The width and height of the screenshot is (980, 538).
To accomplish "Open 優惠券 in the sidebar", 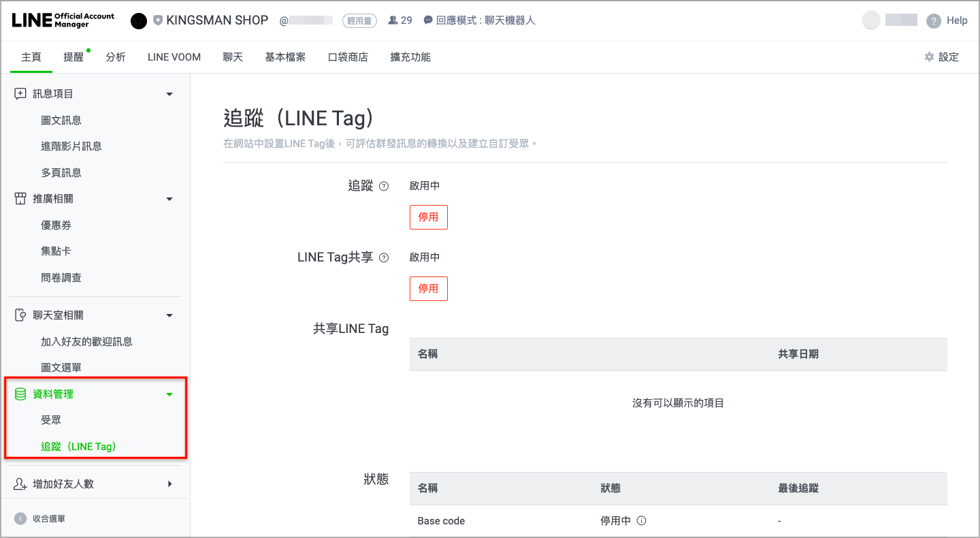I will pos(56,225).
